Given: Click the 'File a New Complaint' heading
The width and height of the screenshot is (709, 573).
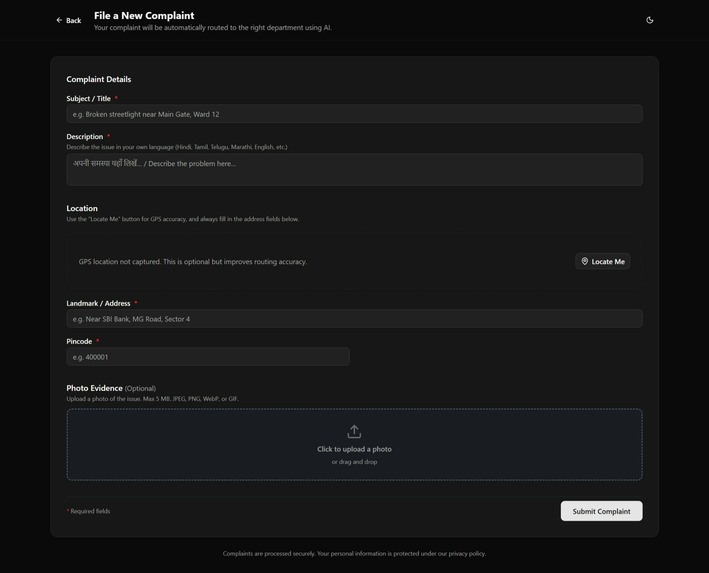Looking at the screenshot, I should (144, 16).
